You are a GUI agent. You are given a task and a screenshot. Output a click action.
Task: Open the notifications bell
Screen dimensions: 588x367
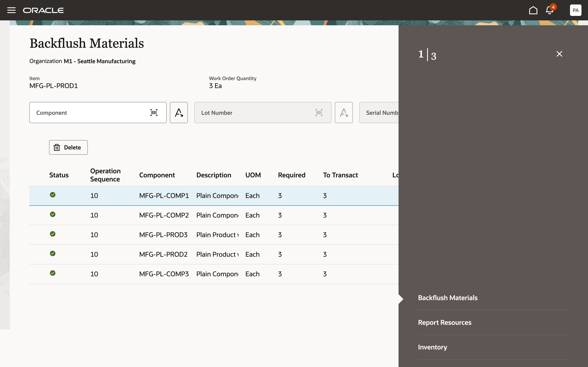click(549, 10)
